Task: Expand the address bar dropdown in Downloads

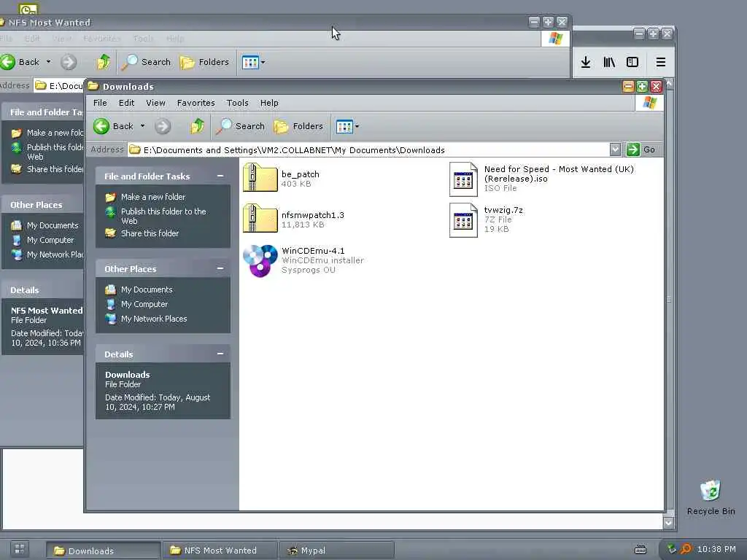Action: click(615, 149)
